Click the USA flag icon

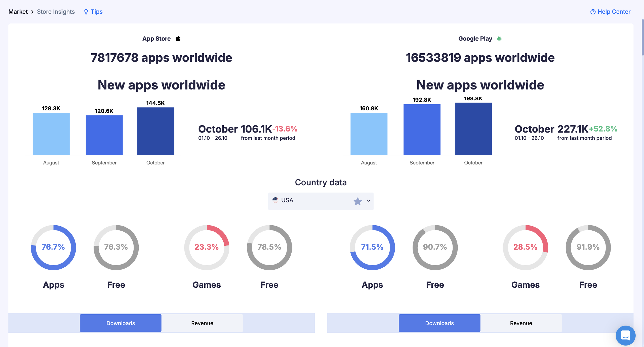275,200
